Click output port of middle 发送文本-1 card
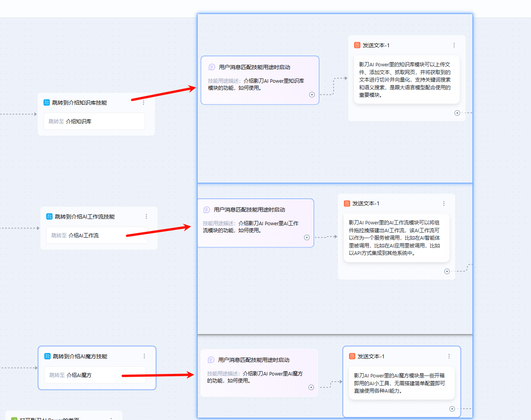 (x=447, y=271)
